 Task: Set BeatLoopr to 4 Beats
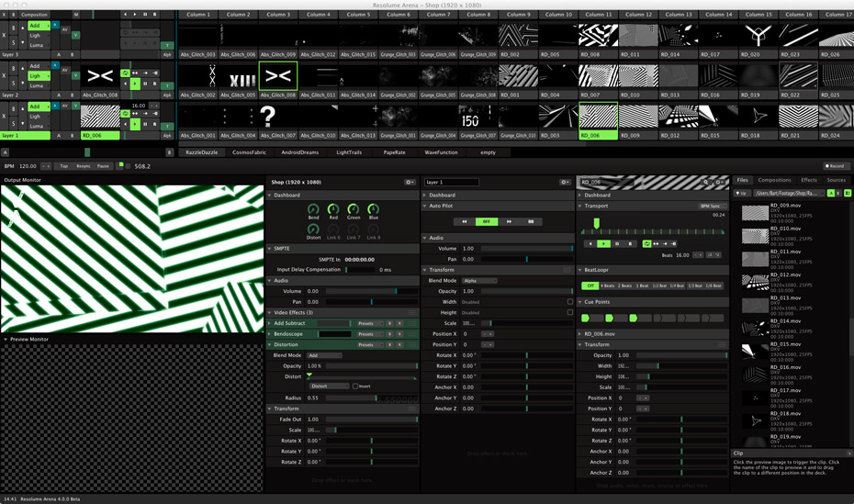coord(609,286)
